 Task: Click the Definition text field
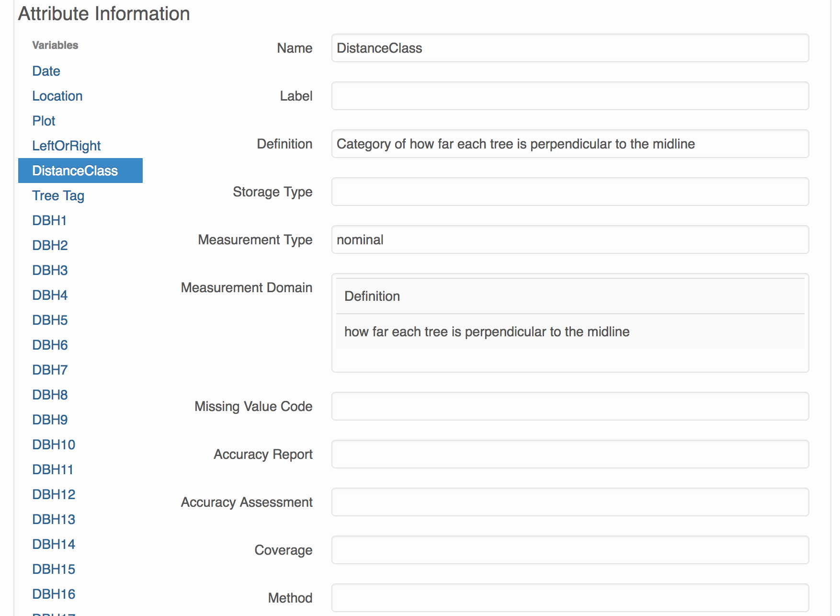(x=570, y=144)
